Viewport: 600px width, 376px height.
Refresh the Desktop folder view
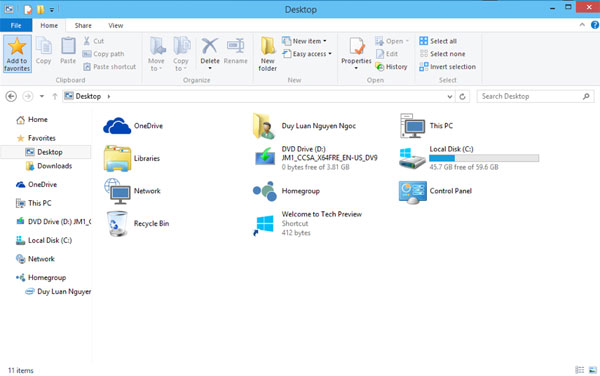(462, 97)
